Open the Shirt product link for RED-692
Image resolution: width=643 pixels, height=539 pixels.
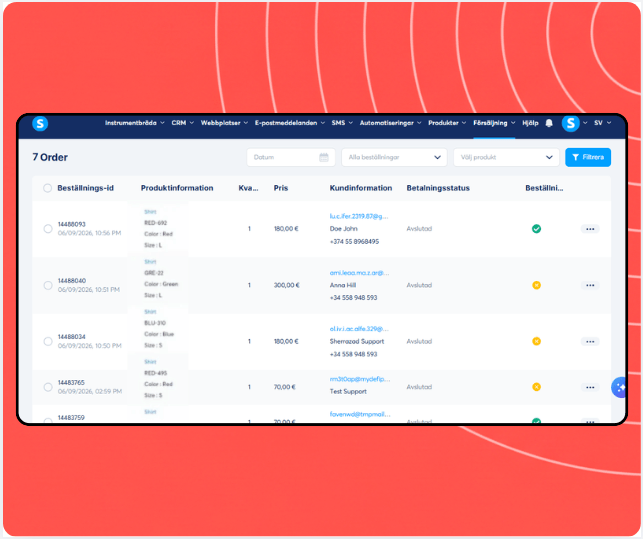pyautogui.click(x=150, y=212)
